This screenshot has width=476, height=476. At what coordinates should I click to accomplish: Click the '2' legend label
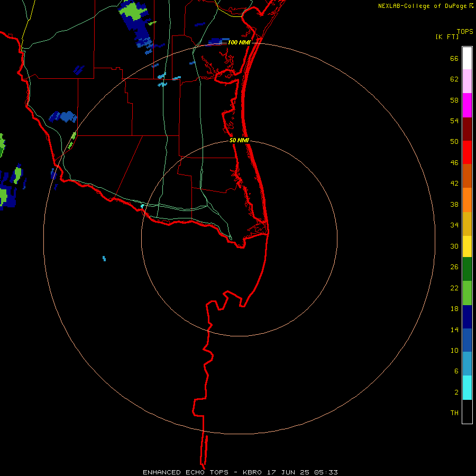click(x=456, y=392)
